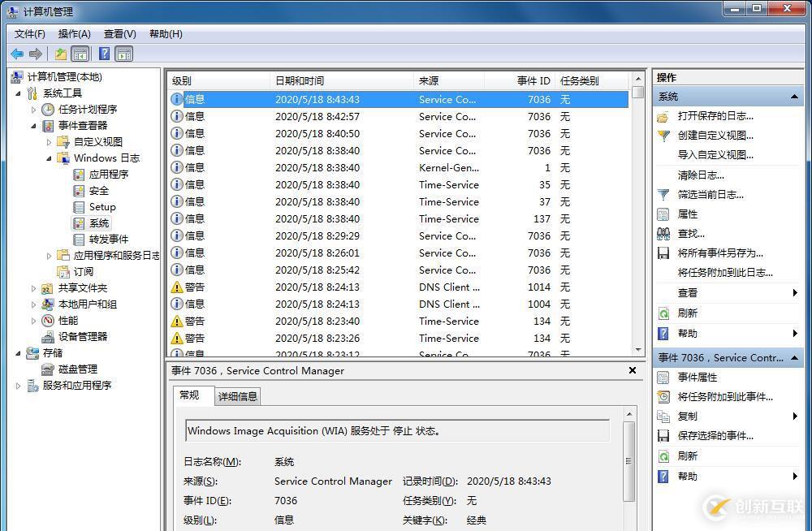Click 查找 in the actions pane
812x531 pixels.
(x=691, y=234)
